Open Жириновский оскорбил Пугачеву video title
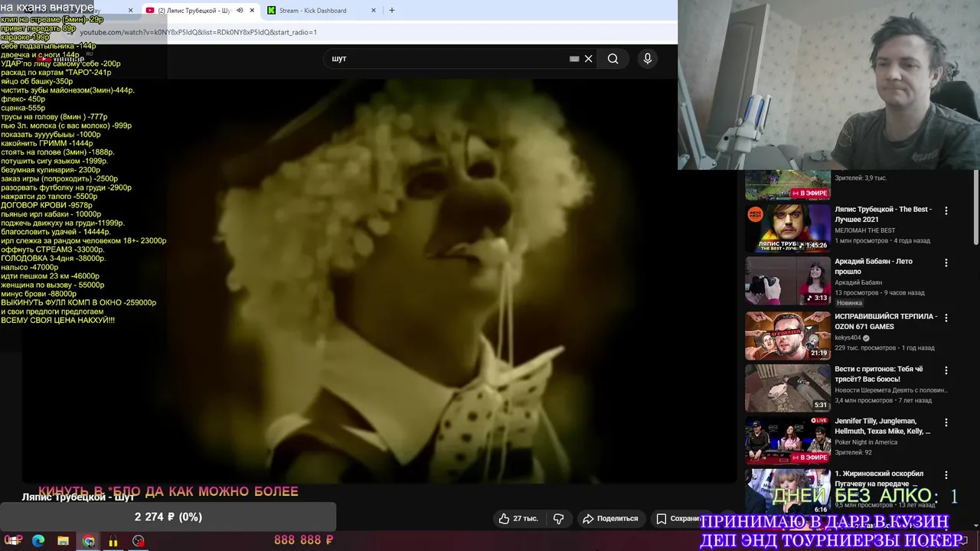980x551 pixels. click(879, 478)
